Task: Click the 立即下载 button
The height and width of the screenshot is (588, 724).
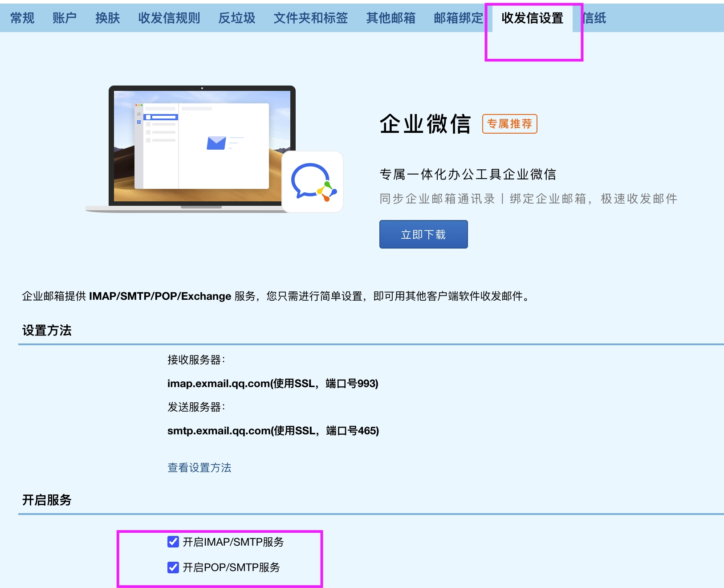Action: tap(423, 234)
